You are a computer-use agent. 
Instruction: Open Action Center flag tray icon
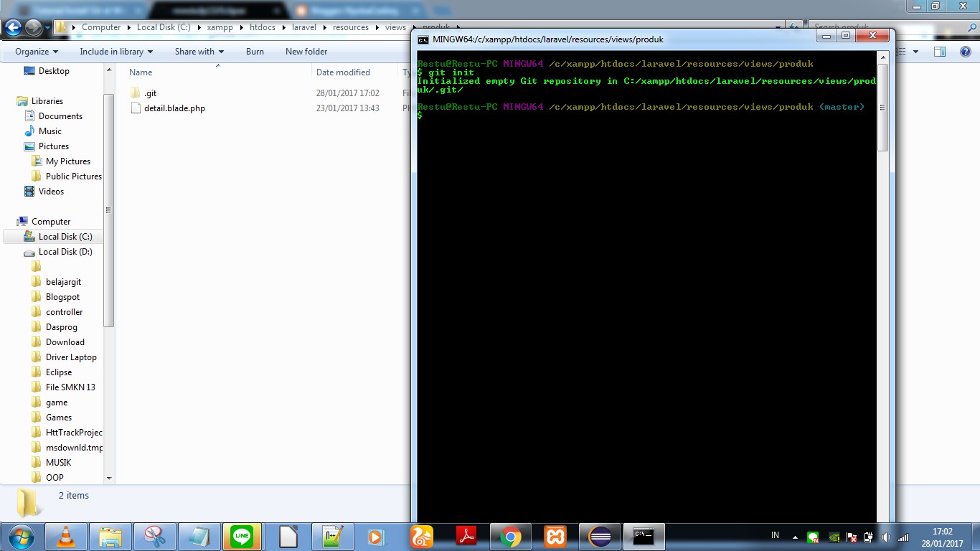coord(852,537)
